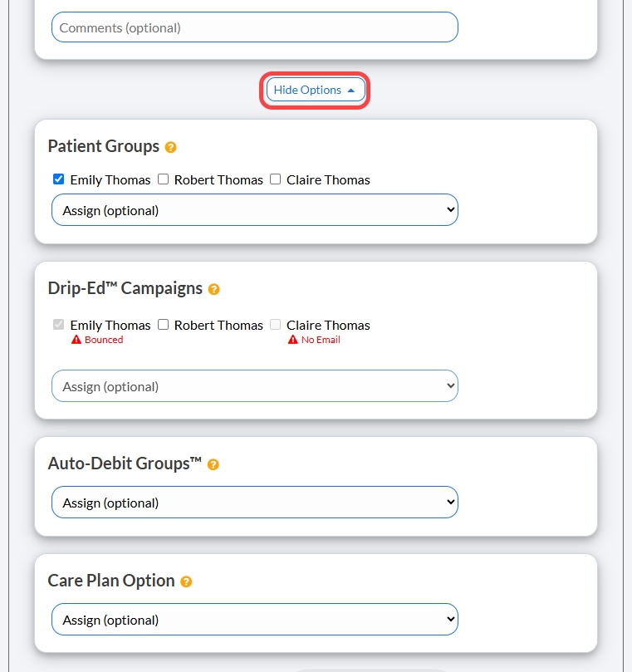Open help icon beside Drip-Ed Campaigns
Image resolution: width=632 pixels, height=672 pixels.
213,289
